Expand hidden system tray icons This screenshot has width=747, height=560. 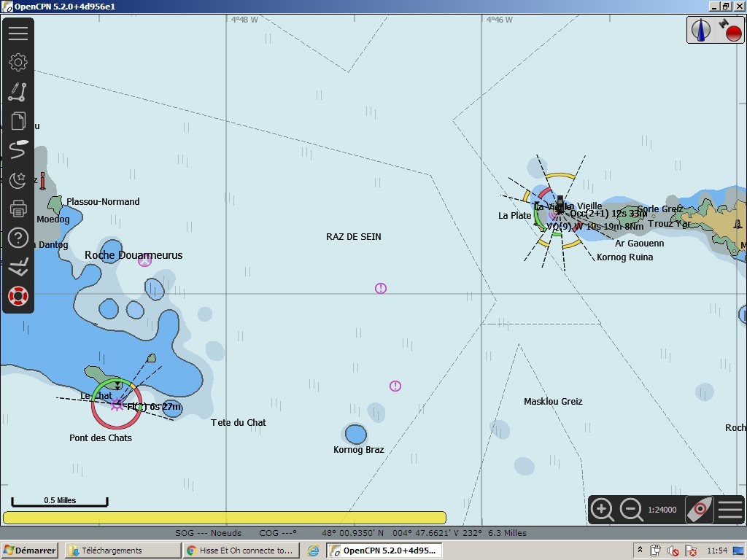click(x=640, y=551)
